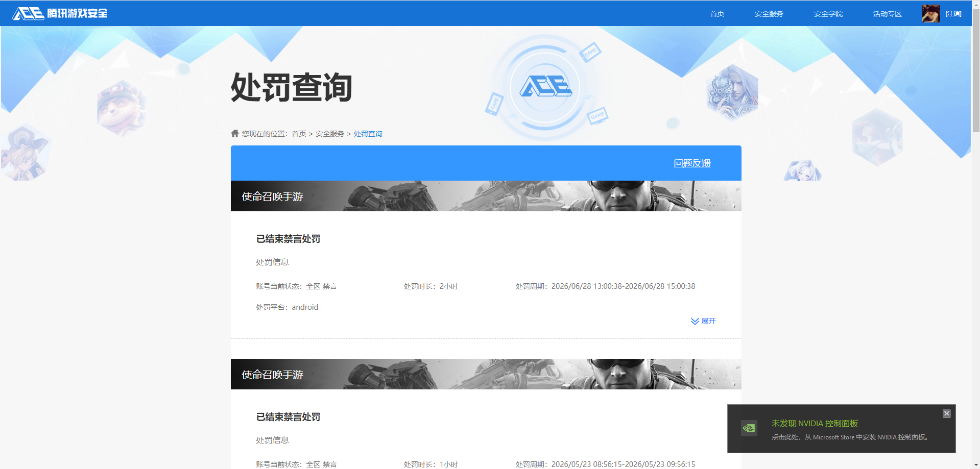980x469 pixels.
Task: Click the page vertical scrollbar thumb
Action: coord(975,71)
